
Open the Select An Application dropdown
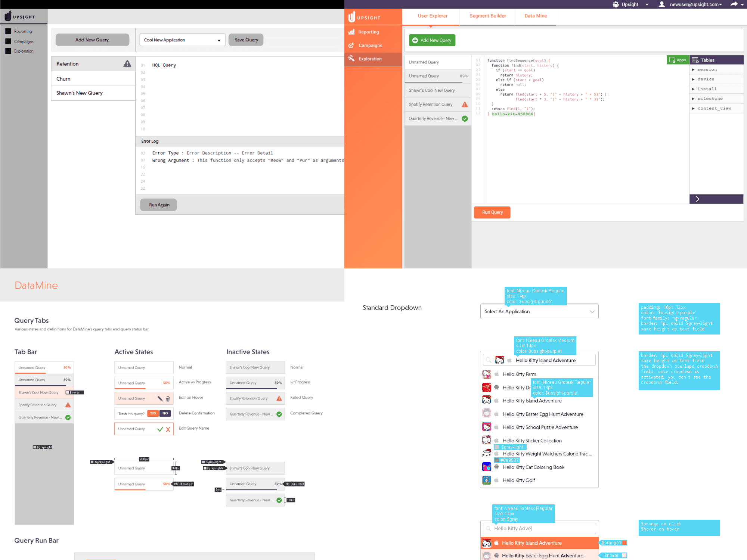click(x=539, y=311)
